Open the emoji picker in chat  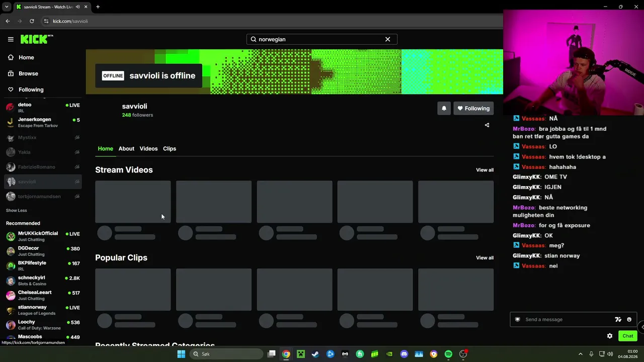[x=629, y=319]
